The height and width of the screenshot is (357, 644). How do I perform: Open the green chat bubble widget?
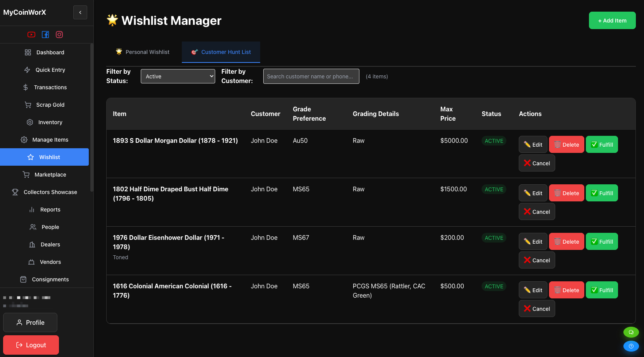pos(631,332)
